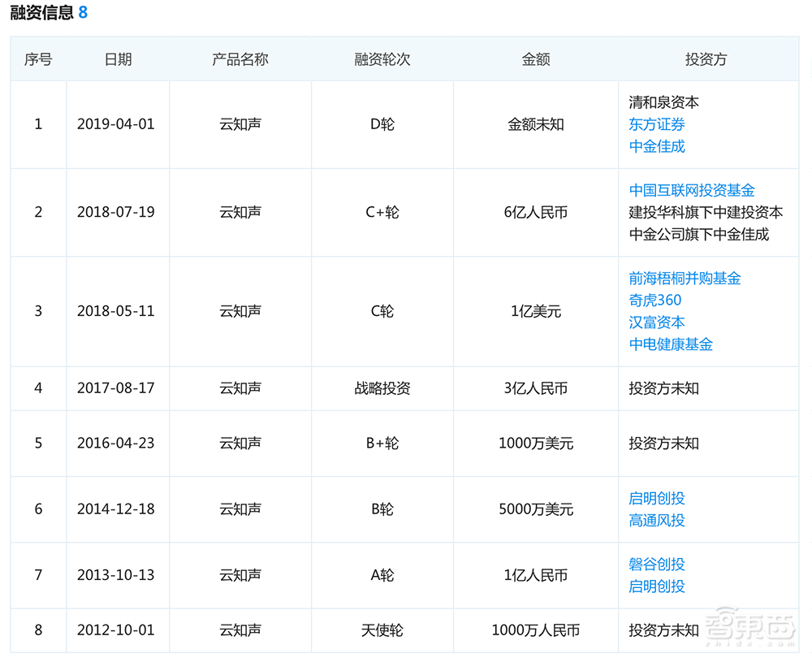Click 启明创投 in the B轮 row
The image size is (812, 662).
655,499
